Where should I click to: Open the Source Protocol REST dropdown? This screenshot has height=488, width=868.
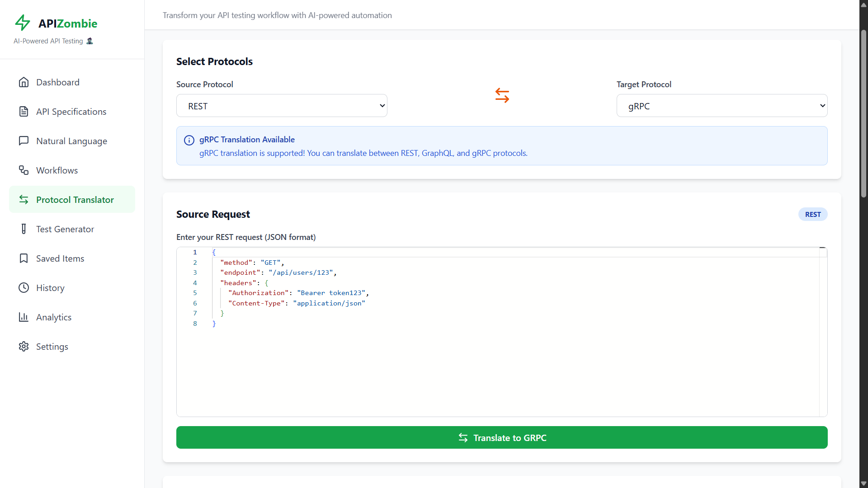[282, 106]
